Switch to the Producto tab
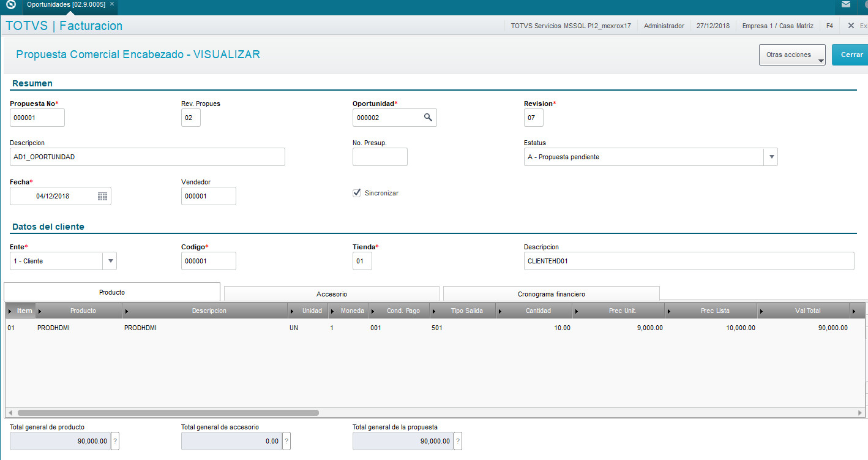This screenshot has height=460, width=868. pyautogui.click(x=112, y=292)
